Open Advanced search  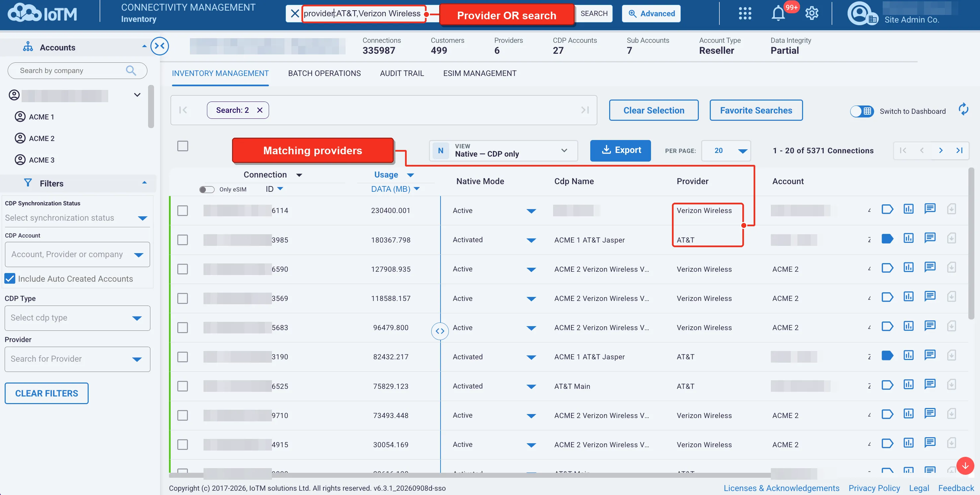pos(651,14)
